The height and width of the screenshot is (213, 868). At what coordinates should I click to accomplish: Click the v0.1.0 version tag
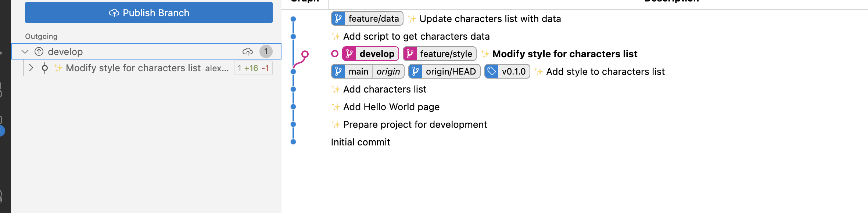coord(507,71)
